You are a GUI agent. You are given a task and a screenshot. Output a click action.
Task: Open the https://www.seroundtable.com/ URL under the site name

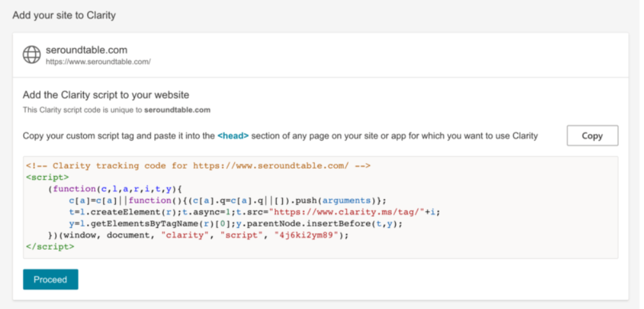point(97,61)
